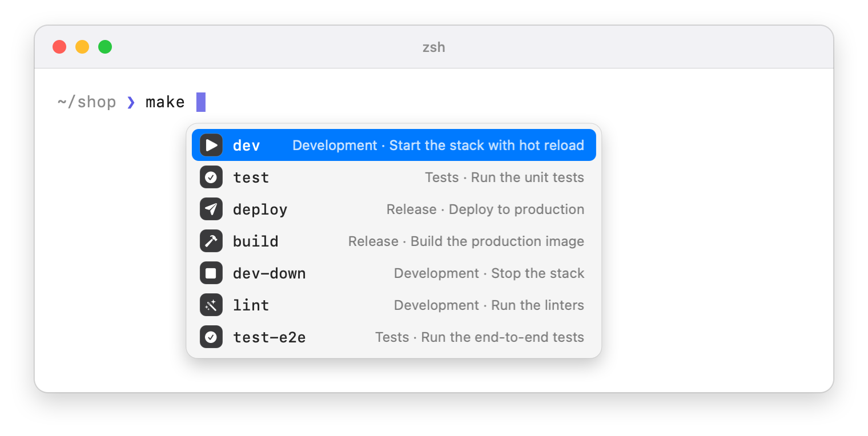Click the hammer icon beside build
The width and height of the screenshot is (868, 436).
pos(211,241)
